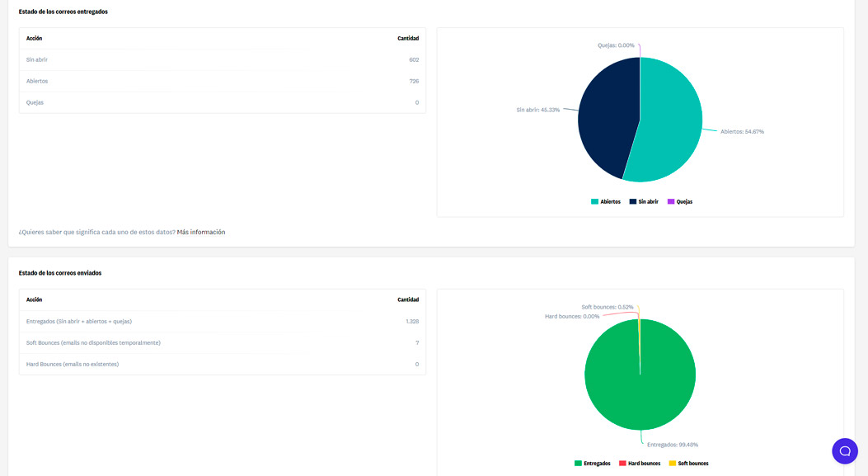
Task: Click the navy Sin abrir legend swatch
Action: (633, 202)
